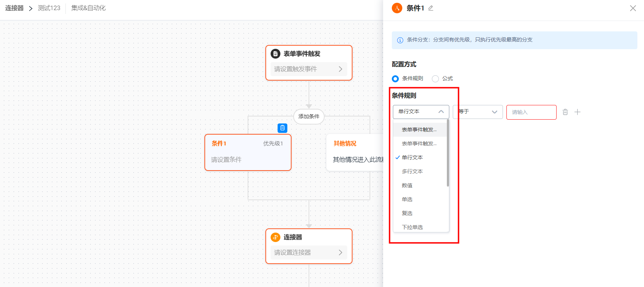
Task: Add a new rule with plus icon
Action: [x=577, y=112]
